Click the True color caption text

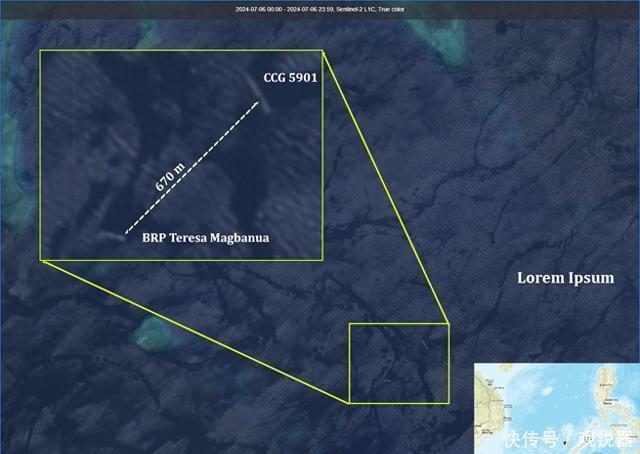pyautogui.click(x=391, y=9)
